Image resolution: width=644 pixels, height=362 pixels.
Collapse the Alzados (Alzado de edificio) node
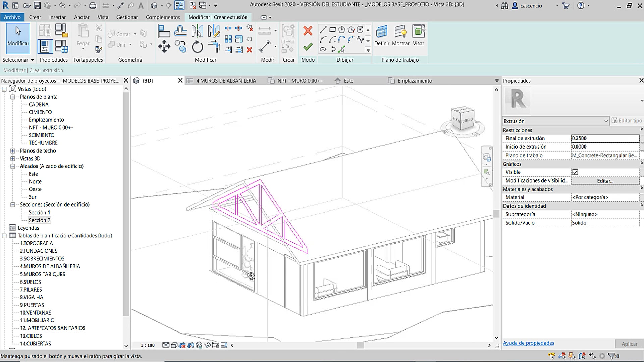(12, 166)
